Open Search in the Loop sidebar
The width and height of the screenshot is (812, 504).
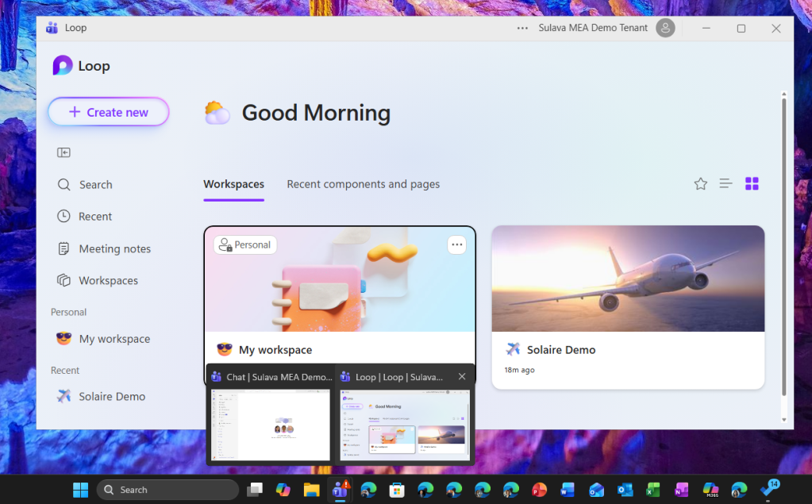click(95, 185)
